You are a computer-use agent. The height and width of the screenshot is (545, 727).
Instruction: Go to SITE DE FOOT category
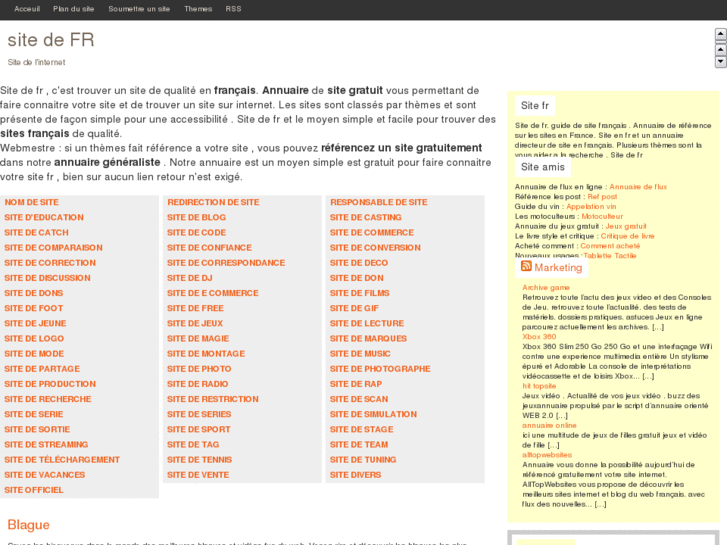tap(33, 308)
